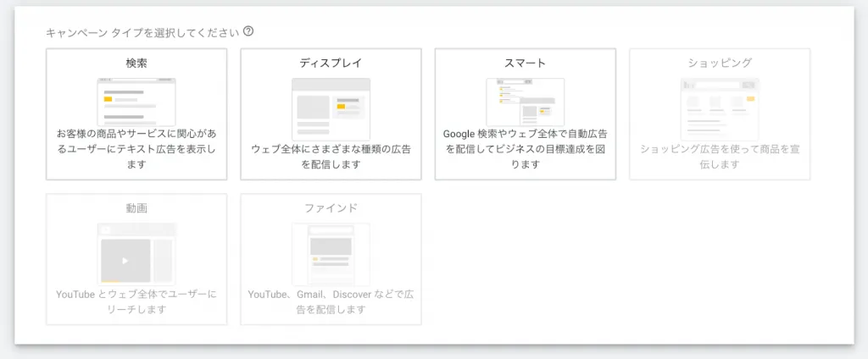Click the Google 検索やウェブ全体で自動広告 description
The width and height of the screenshot is (868, 359).
[x=525, y=149]
